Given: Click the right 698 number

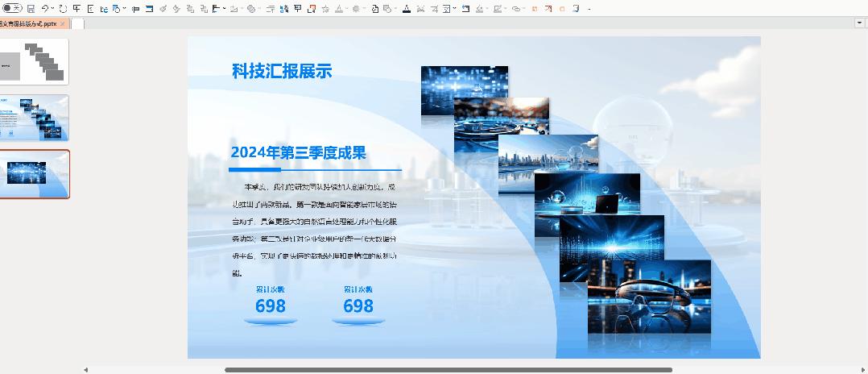Looking at the screenshot, I should tap(358, 305).
